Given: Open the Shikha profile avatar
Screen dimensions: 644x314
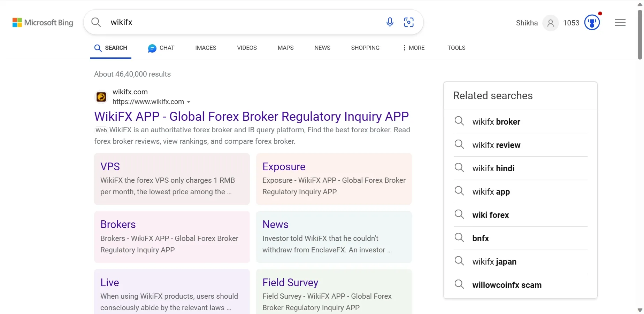Looking at the screenshot, I should click(x=551, y=23).
